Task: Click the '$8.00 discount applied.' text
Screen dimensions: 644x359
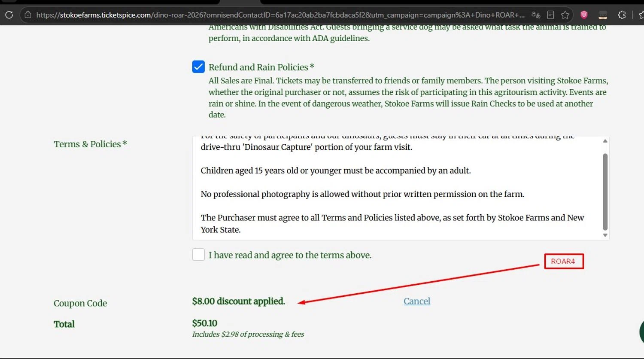Action: [x=238, y=301]
